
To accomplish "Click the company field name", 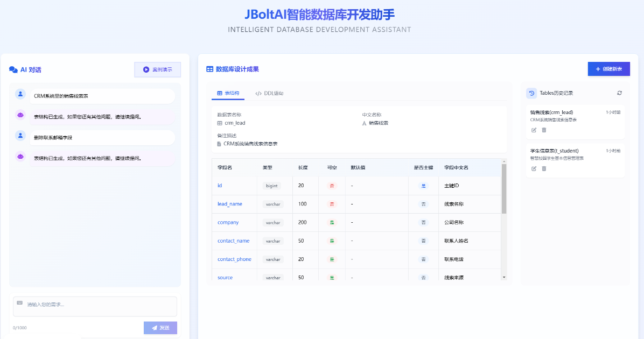I will 228,222.
